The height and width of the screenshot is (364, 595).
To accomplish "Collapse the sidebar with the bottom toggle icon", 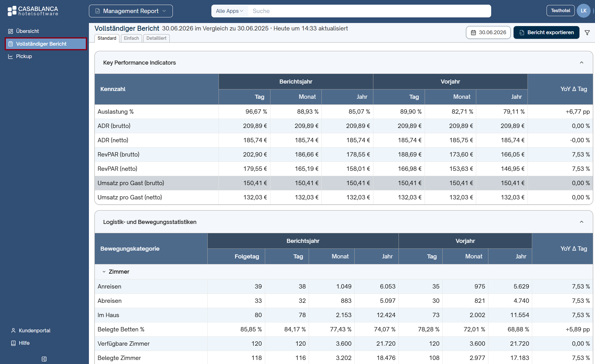I will pos(44,359).
